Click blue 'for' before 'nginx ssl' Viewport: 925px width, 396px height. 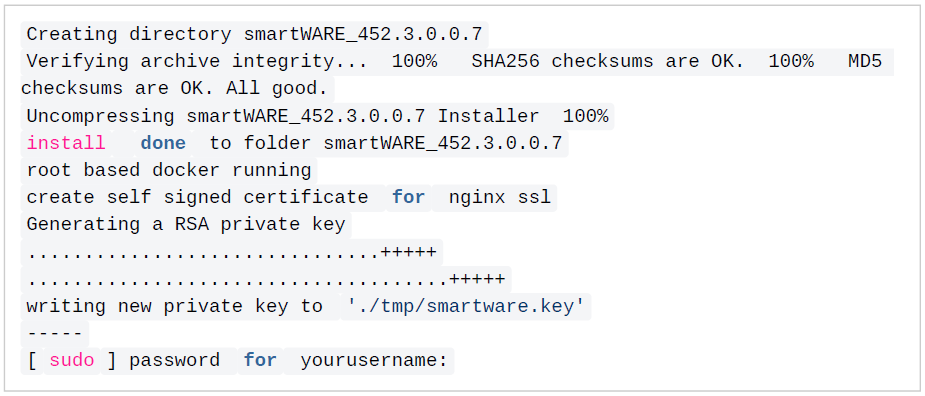point(408,197)
